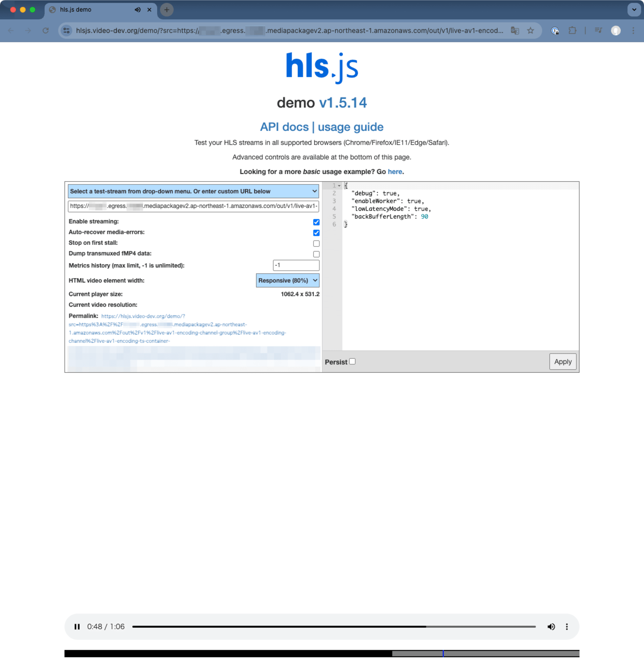Click the browser address bar URL
The height and width of the screenshot is (665, 644).
(289, 31)
